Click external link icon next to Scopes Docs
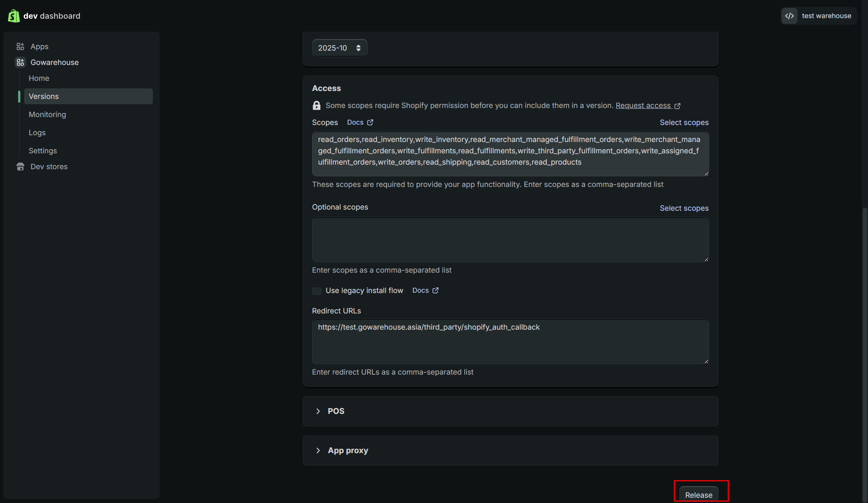 (x=370, y=122)
